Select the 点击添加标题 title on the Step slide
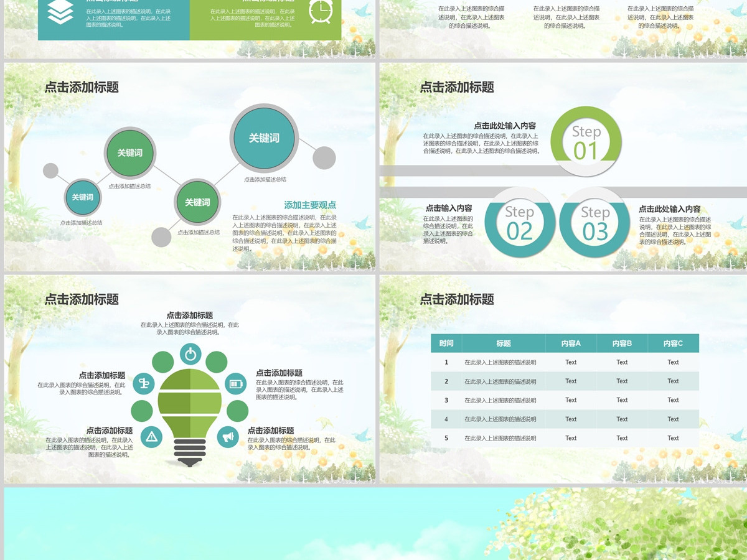Image resolution: width=747 pixels, height=560 pixels. tap(457, 87)
